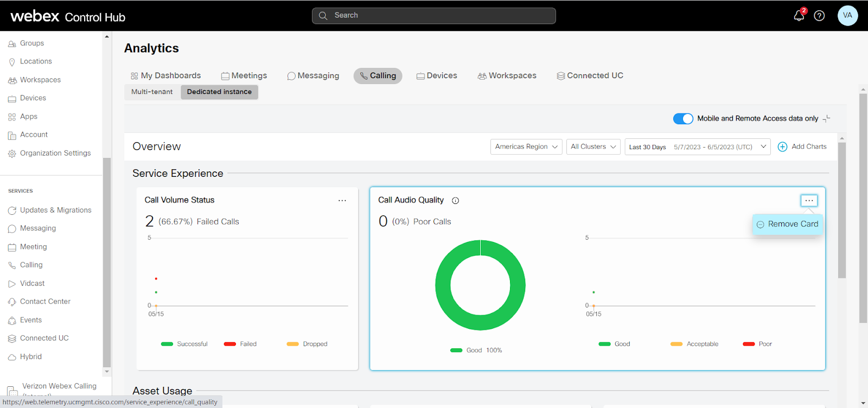This screenshot has height=408, width=868.
Task: Open Call Audio Quality more options button
Action: coord(809,201)
